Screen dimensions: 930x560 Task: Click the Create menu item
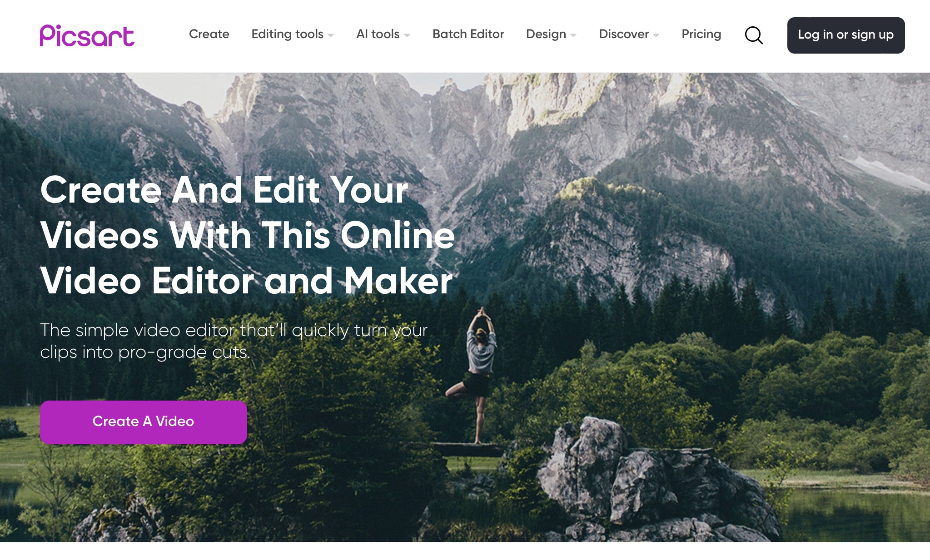point(209,35)
